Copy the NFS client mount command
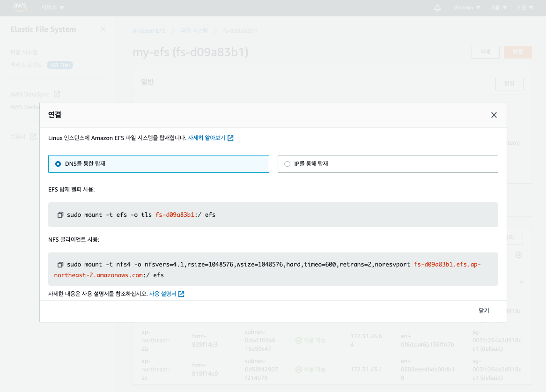Screen dimensions: 546x392 click(x=60, y=265)
